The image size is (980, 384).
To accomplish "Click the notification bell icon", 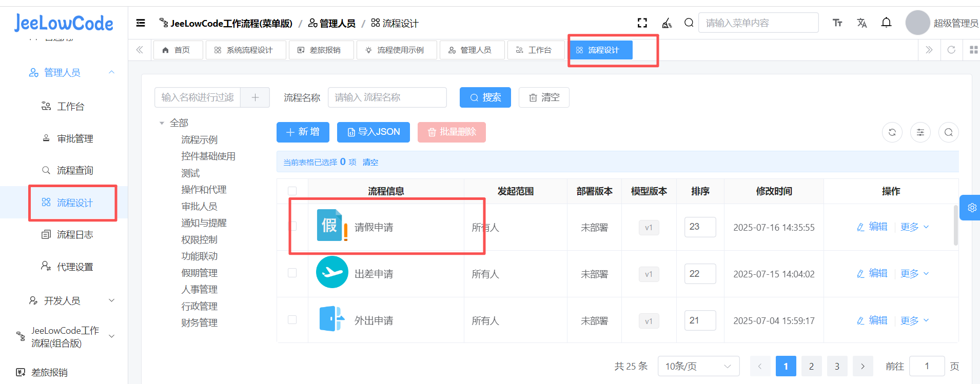I will tap(886, 23).
